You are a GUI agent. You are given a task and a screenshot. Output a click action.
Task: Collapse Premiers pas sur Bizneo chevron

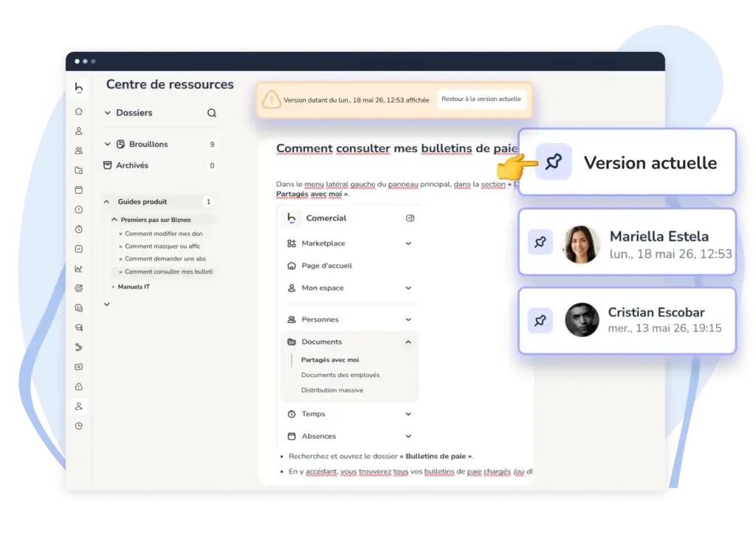pyautogui.click(x=114, y=220)
